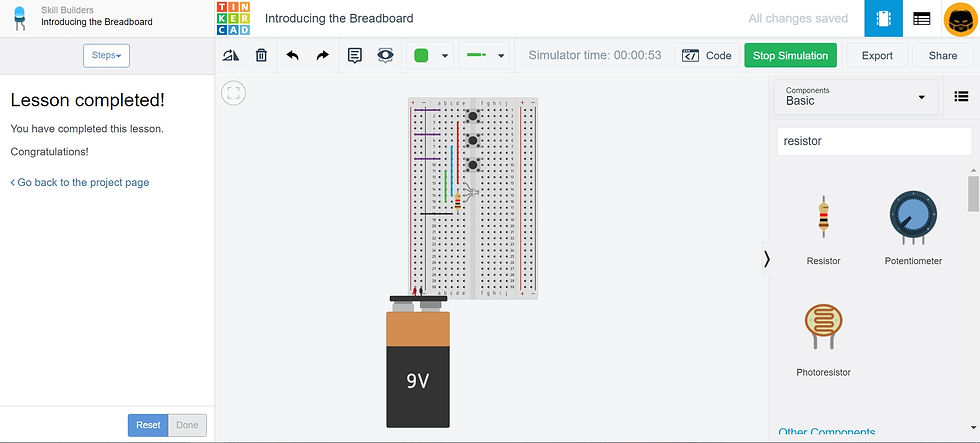Click the Introducing the Breadboard project title
Image resolution: width=980 pixels, height=443 pixels.
339,18
